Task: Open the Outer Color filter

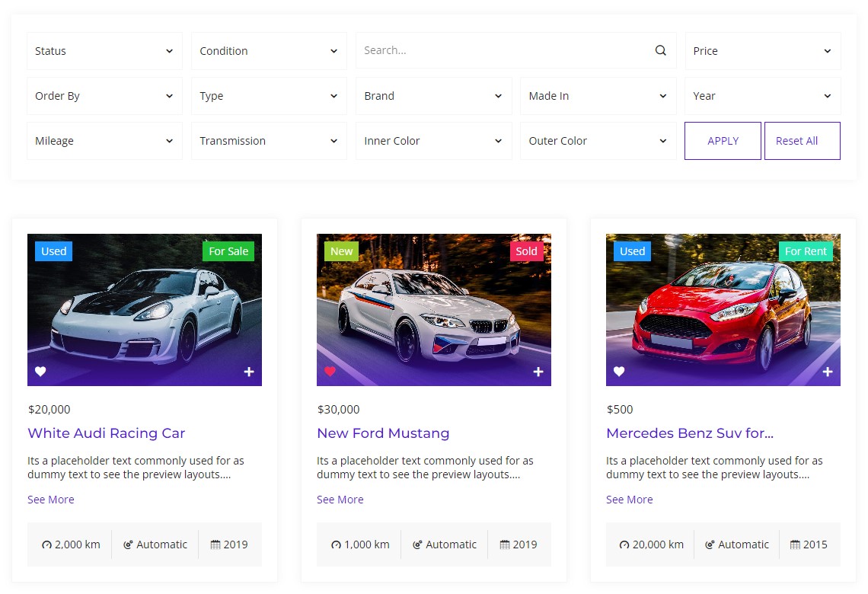Action: (598, 141)
